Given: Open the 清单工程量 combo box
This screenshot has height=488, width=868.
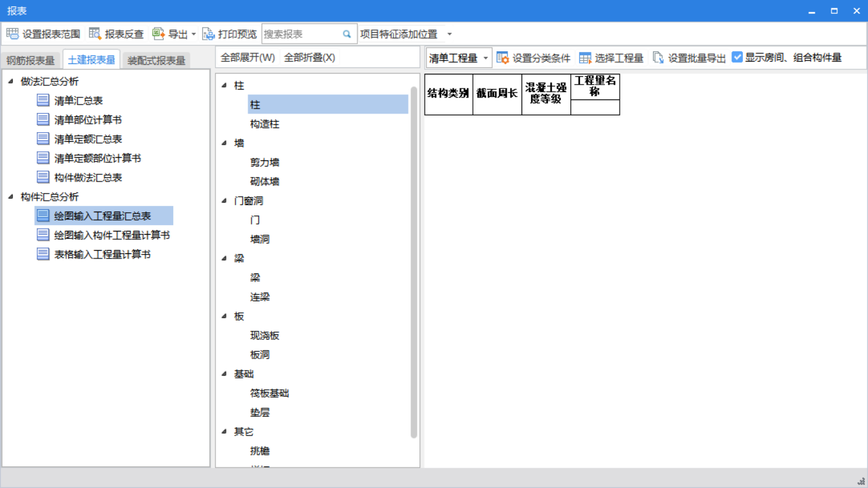Looking at the screenshot, I should [459, 58].
